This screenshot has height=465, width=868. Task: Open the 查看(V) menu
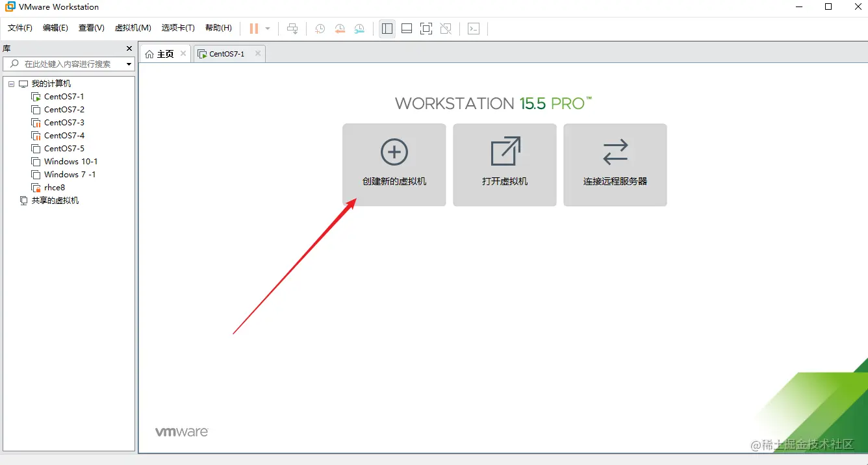point(92,28)
